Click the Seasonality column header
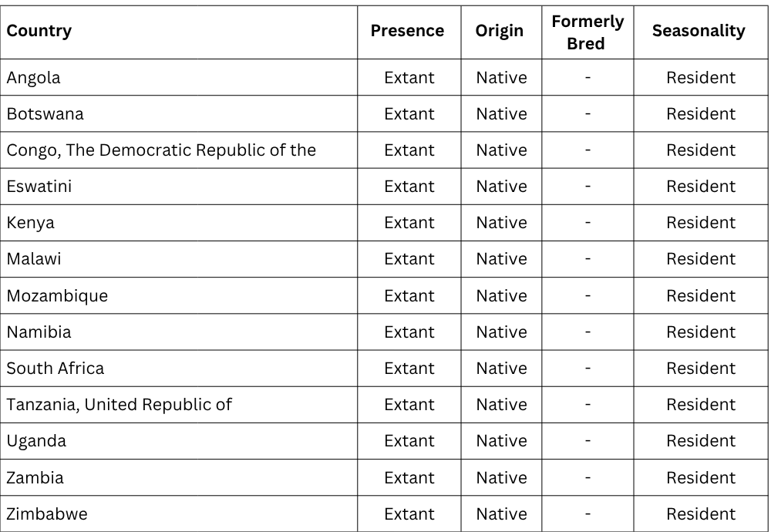Image resolution: width=771 pixels, height=532 pixels. tap(699, 32)
